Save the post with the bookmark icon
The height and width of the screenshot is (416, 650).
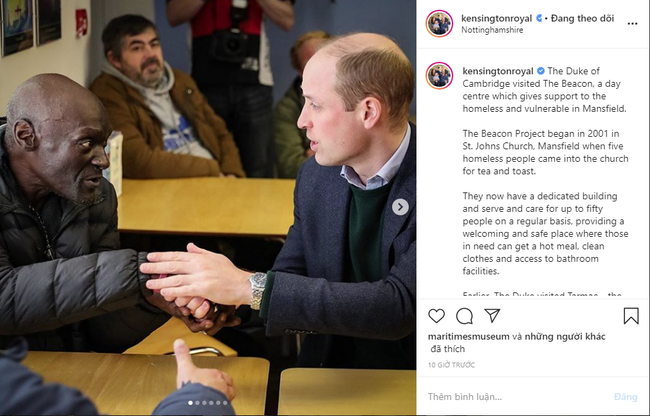point(631,316)
